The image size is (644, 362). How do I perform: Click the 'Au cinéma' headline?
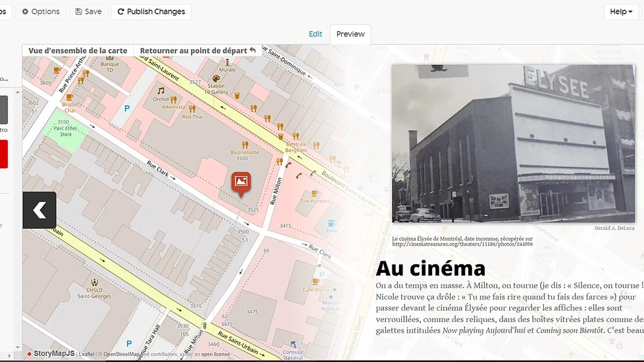click(x=430, y=269)
